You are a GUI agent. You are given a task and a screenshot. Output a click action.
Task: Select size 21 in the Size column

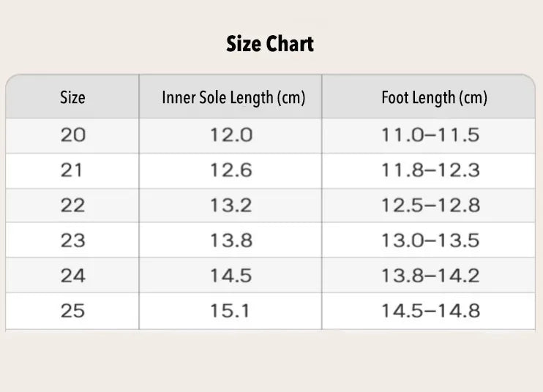point(72,170)
